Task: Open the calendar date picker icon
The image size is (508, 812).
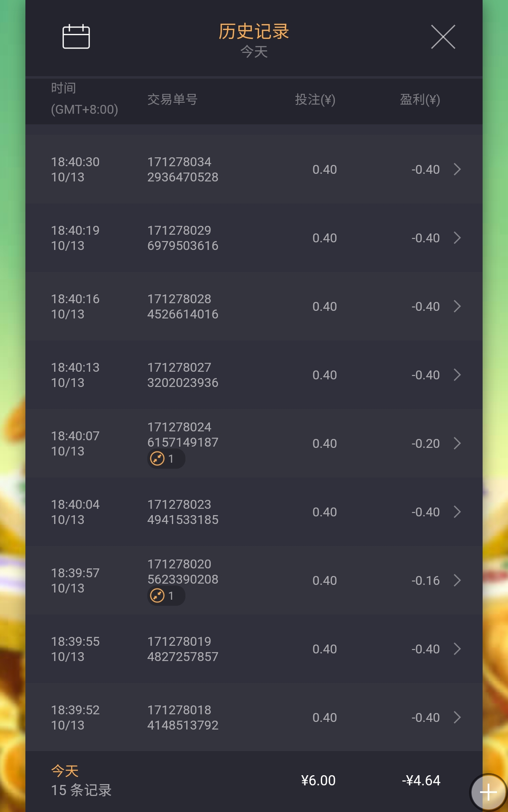Action: [76, 37]
